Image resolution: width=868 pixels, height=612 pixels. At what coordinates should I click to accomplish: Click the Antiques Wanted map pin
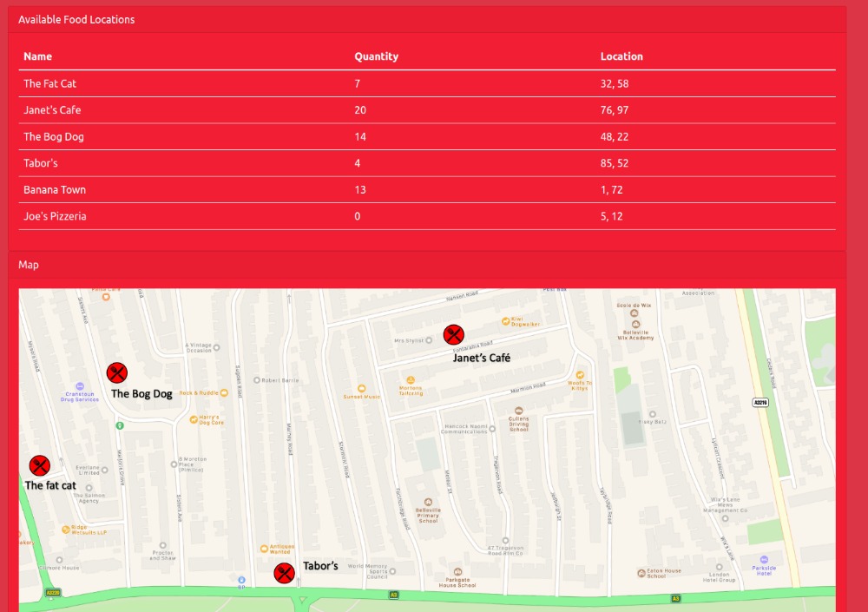click(x=264, y=549)
